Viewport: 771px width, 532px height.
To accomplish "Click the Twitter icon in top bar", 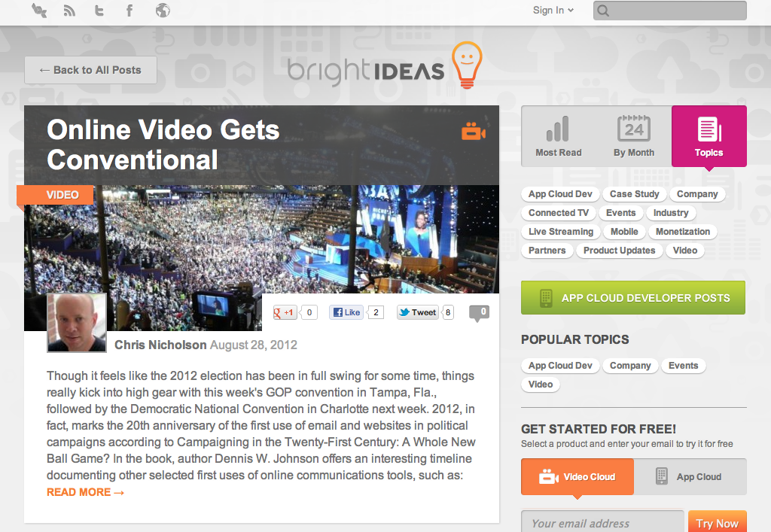I will pyautogui.click(x=99, y=11).
